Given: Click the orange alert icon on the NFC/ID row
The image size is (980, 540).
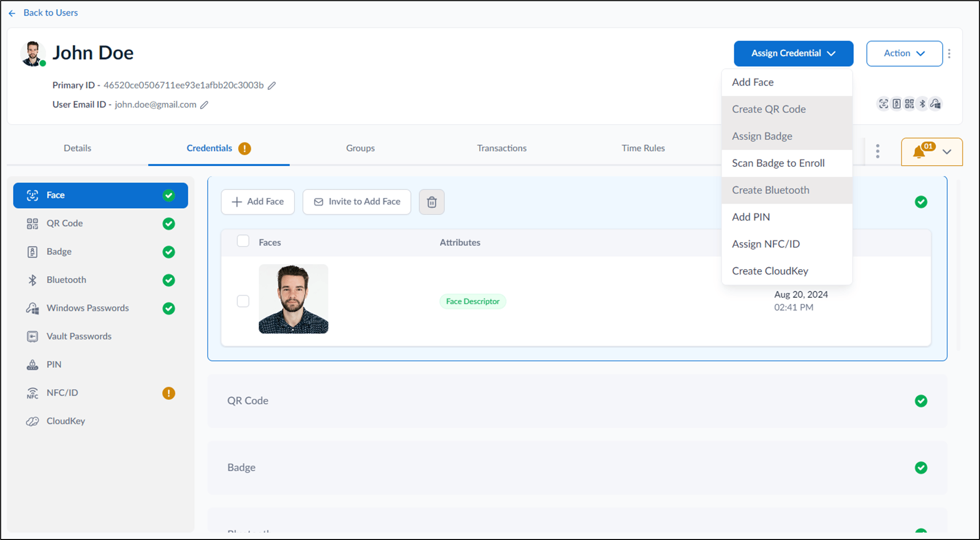Looking at the screenshot, I should coord(169,393).
